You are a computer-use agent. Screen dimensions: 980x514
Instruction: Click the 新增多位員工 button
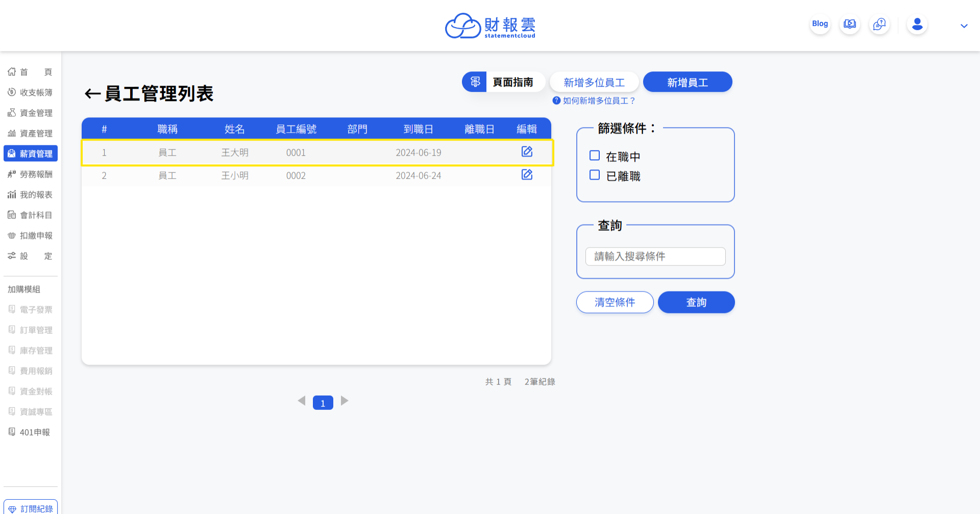point(594,82)
